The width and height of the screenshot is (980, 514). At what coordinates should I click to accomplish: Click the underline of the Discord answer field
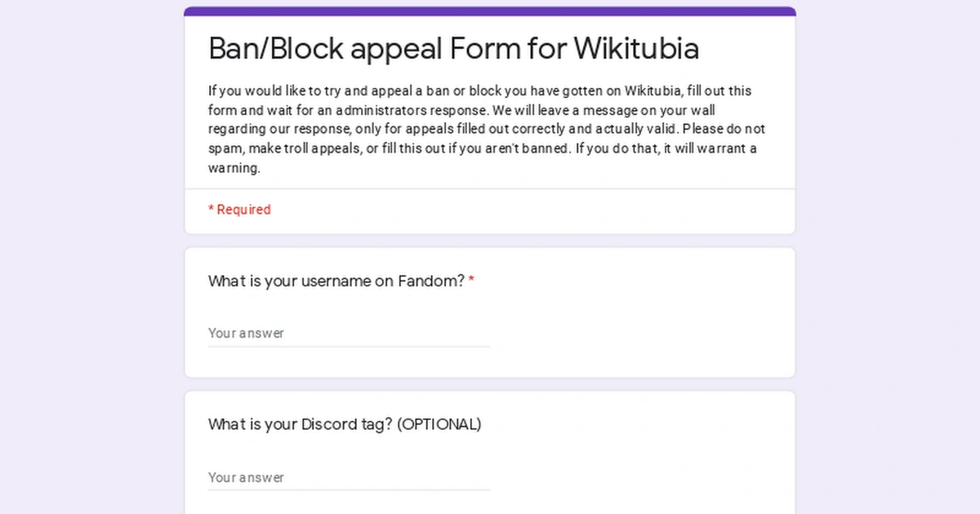point(348,490)
